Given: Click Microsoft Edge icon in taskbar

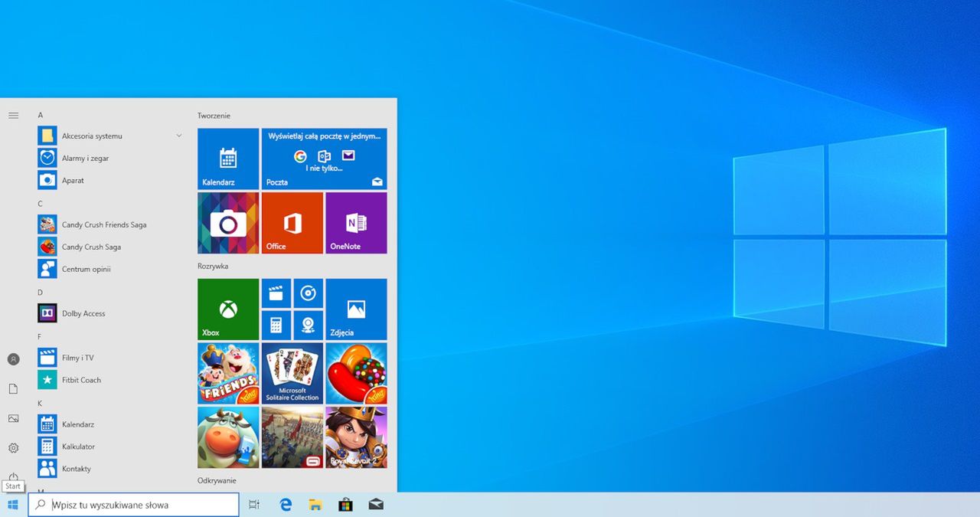Looking at the screenshot, I should tap(286, 505).
